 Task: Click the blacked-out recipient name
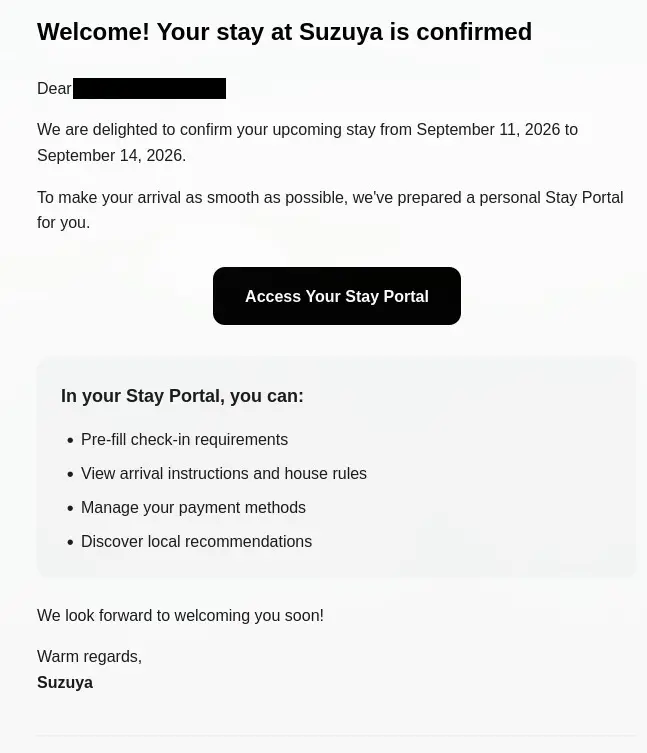pos(149,89)
